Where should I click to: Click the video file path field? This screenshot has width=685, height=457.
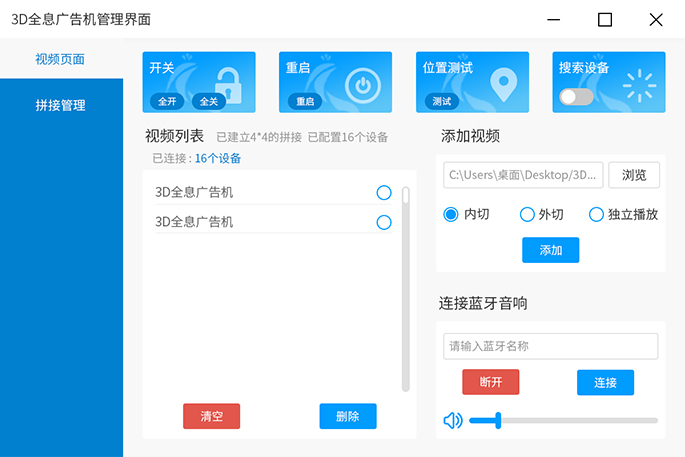(x=523, y=175)
